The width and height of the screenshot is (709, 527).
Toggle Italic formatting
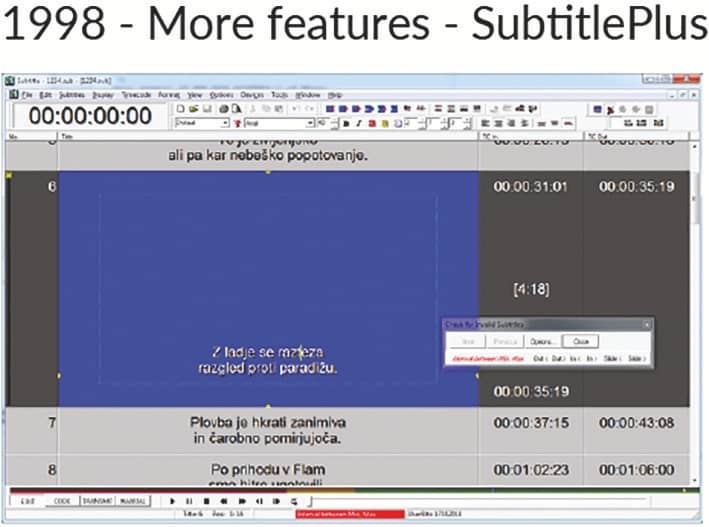[359, 123]
